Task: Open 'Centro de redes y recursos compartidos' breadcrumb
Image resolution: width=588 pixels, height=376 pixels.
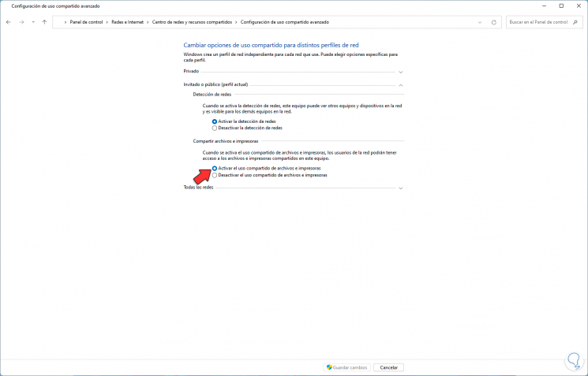Action: pyautogui.click(x=192, y=23)
